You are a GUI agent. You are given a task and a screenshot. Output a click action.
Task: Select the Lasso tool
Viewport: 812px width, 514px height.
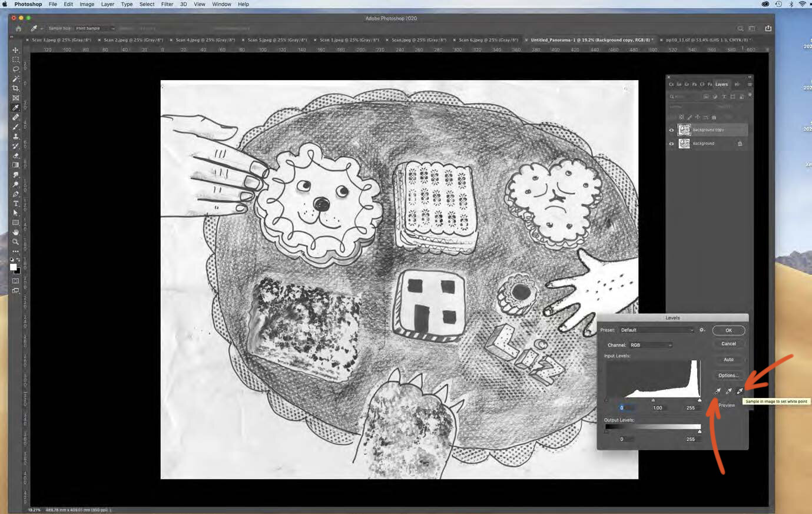(x=16, y=69)
